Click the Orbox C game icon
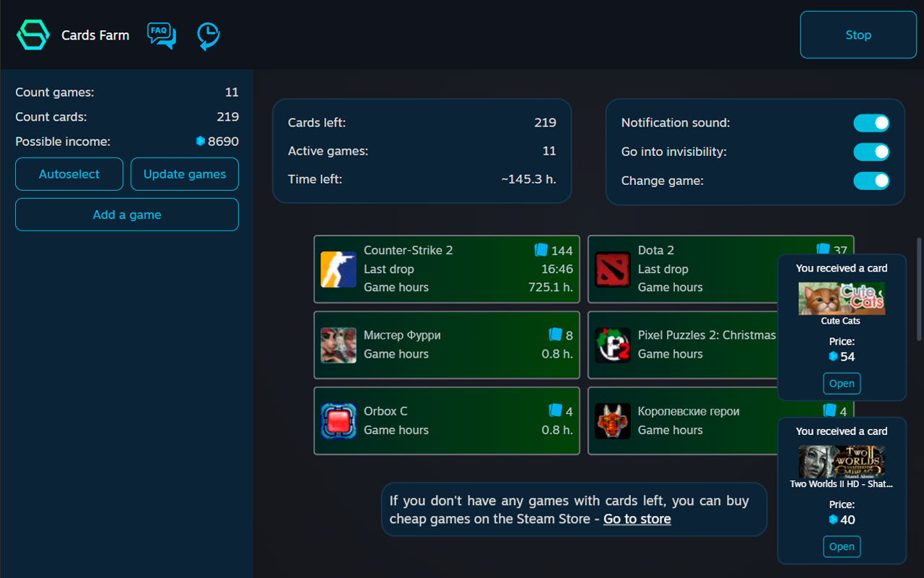924x578 pixels. (339, 420)
